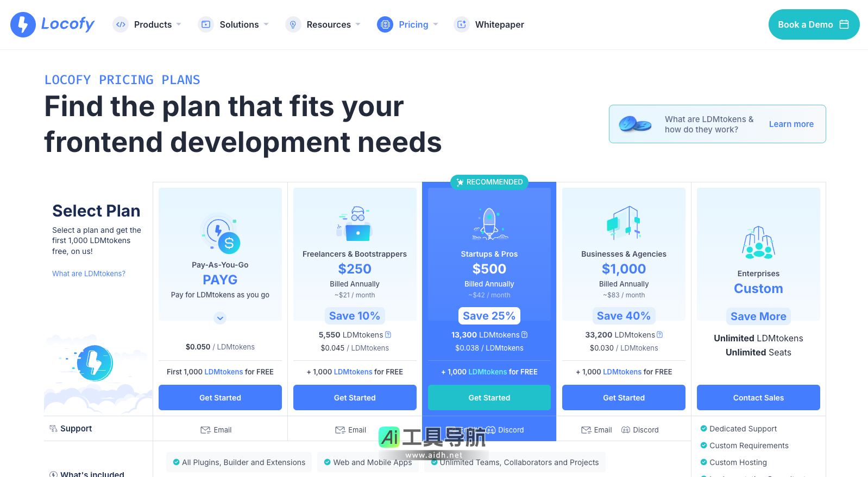Click the Enterprises plan illustration
This screenshot has width=868, height=477.
pyautogui.click(x=758, y=242)
